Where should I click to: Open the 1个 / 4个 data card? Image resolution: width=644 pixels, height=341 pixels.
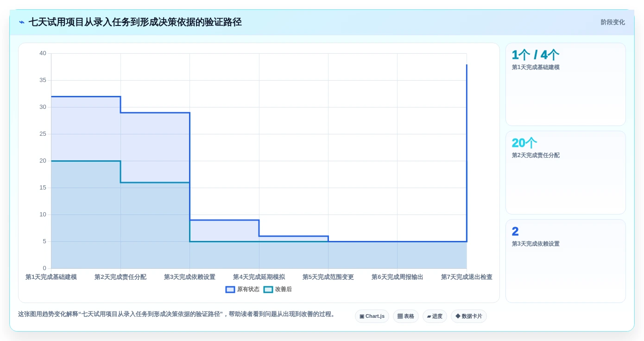tap(566, 84)
